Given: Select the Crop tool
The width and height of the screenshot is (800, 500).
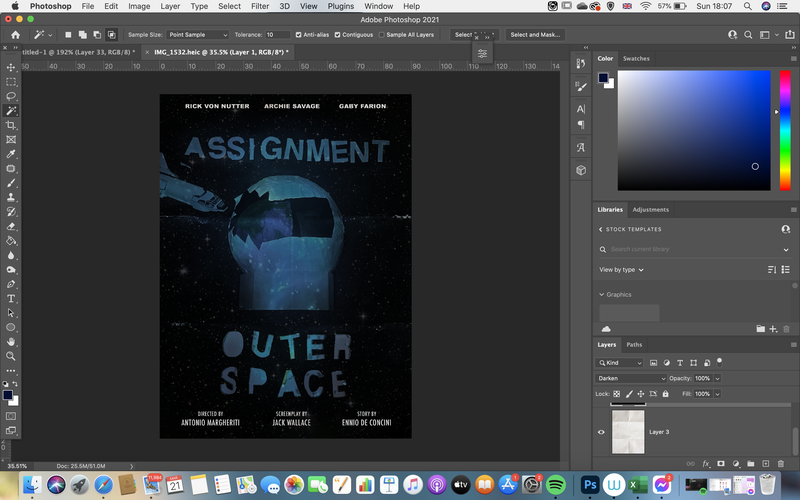Looking at the screenshot, I should [11, 125].
